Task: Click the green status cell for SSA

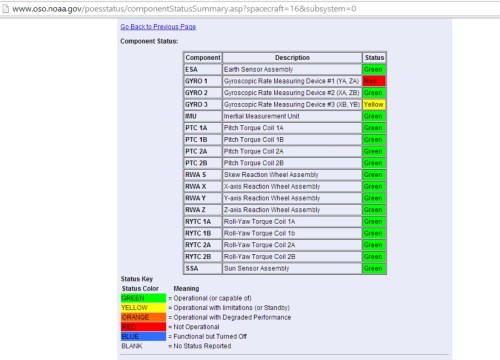Action: click(x=374, y=268)
